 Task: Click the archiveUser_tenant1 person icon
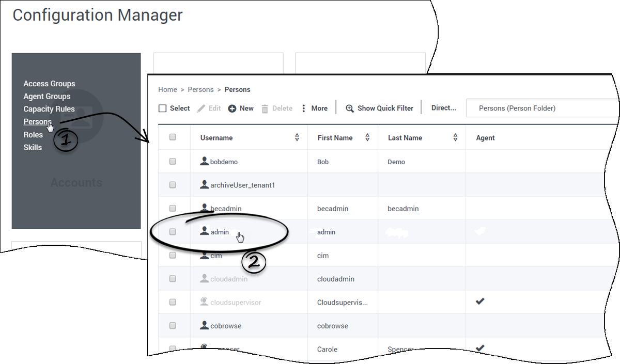click(205, 185)
